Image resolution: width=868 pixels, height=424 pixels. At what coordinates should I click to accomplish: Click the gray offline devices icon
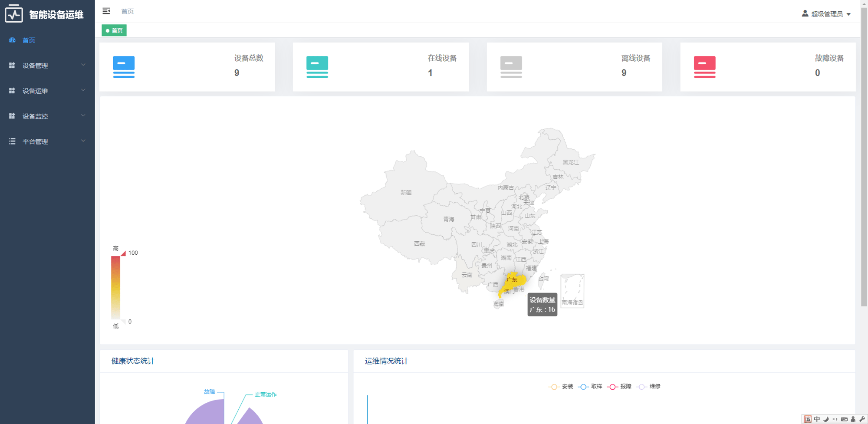[x=511, y=67]
